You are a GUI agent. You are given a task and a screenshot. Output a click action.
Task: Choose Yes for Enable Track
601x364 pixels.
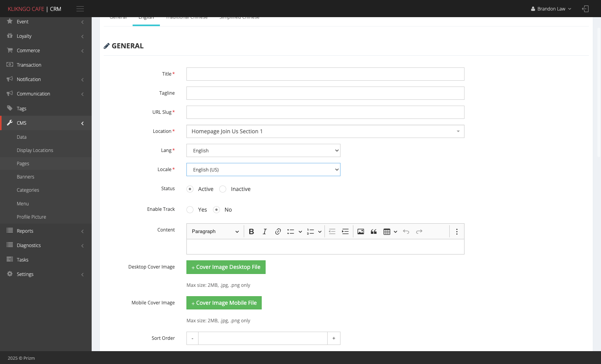pyautogui.click(x=190, y=210)
